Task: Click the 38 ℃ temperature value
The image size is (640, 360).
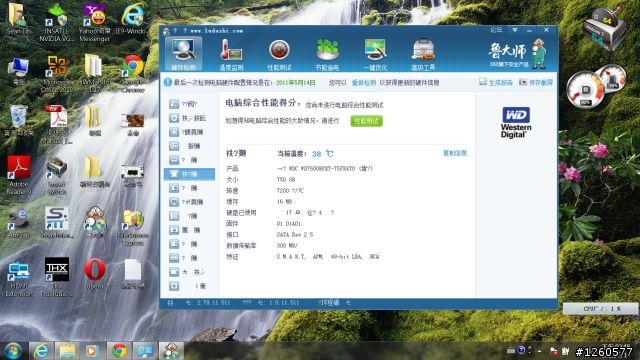Action: coord(322,154)
